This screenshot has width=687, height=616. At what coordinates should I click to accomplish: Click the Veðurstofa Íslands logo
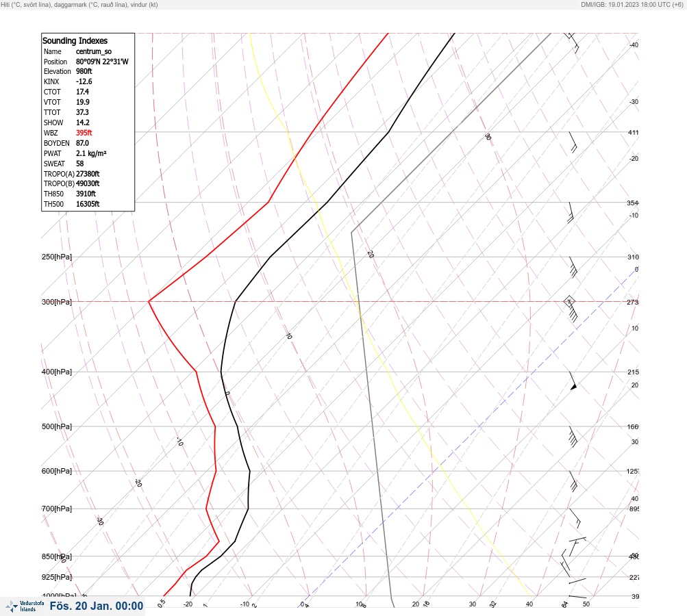tap(25, 606)
